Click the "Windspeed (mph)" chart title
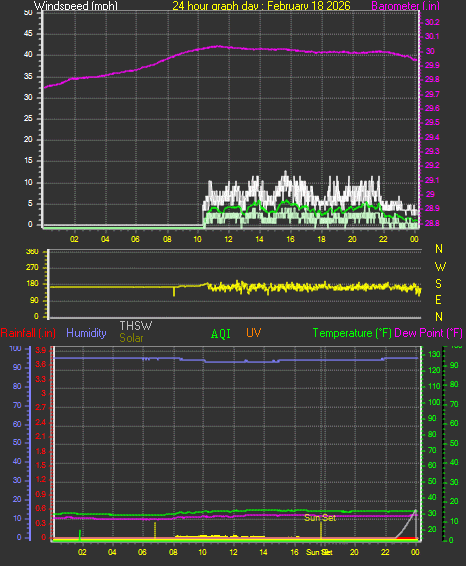 tap(76, 6)
